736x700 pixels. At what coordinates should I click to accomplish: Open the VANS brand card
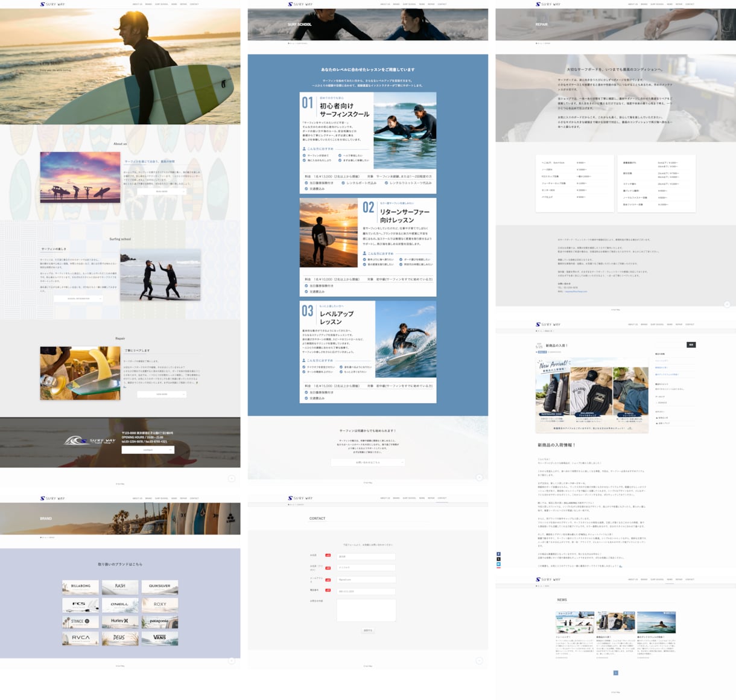160,638
